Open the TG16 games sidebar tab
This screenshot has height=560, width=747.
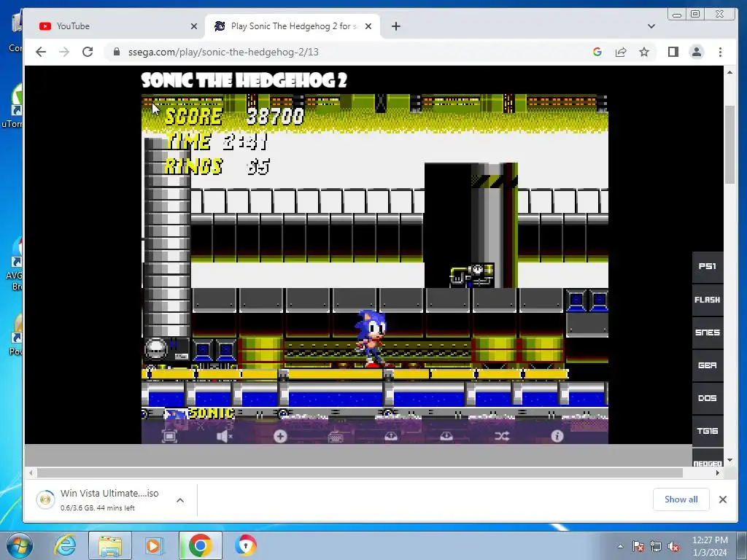[708, 431]
